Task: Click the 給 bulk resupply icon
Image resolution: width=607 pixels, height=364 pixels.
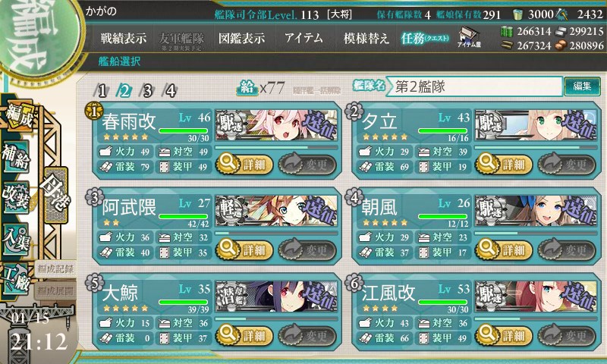Action: [247, 88]
